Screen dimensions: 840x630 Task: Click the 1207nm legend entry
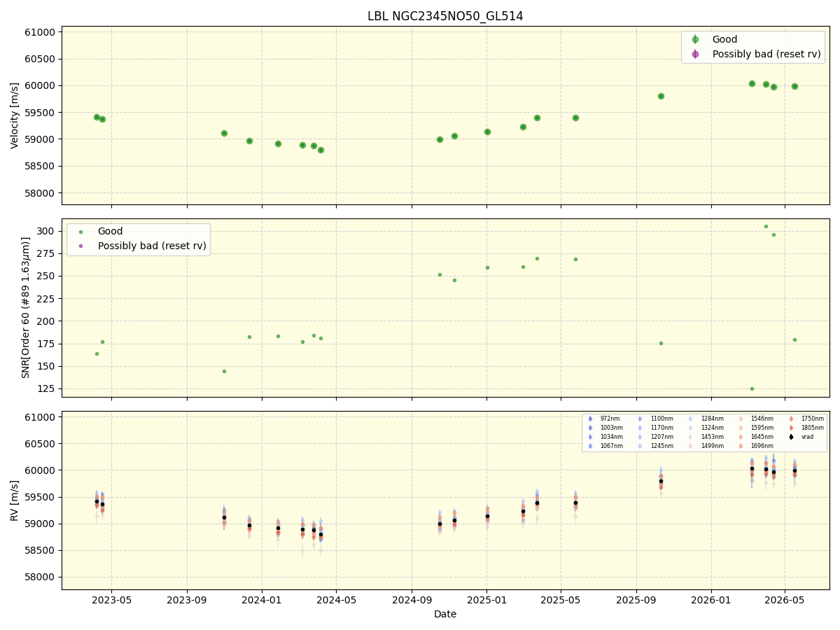[661, 437]
